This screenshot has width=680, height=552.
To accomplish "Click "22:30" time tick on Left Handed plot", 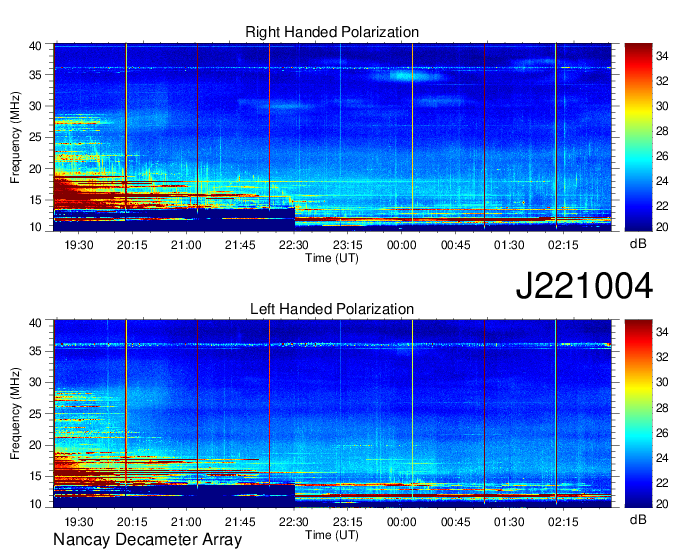I will [x=294, y=522].
